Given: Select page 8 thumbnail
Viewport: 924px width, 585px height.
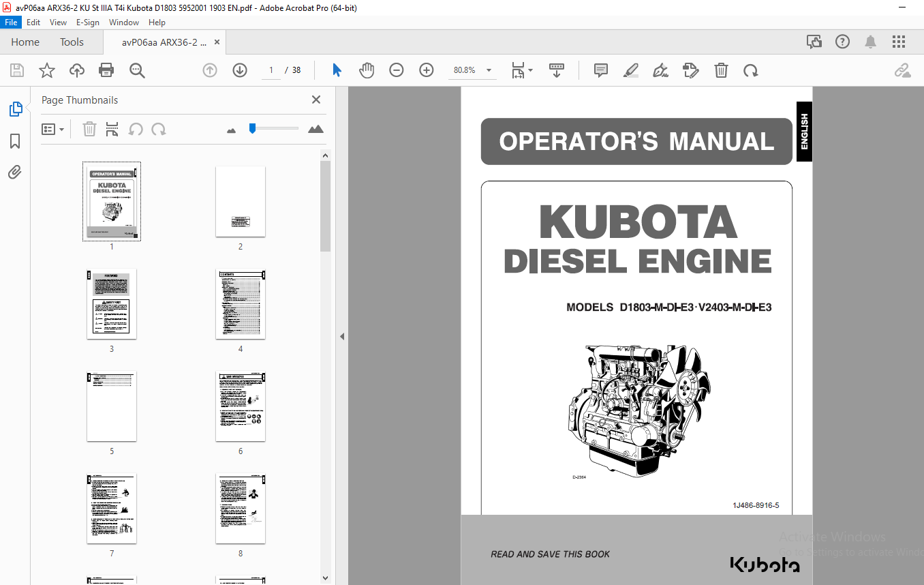Looking at the screenshot, I should [241, 508].
